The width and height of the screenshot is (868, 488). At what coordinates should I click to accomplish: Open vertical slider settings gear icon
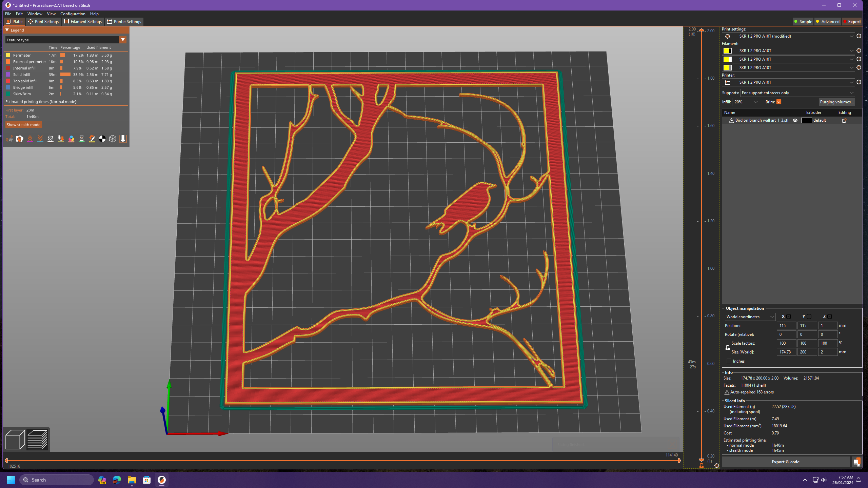(x=717, y=466)
